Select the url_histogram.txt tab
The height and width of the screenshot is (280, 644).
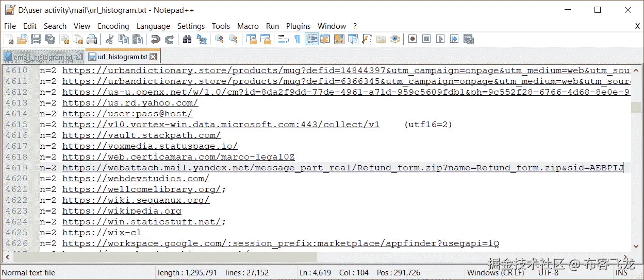pyautogui.click(x=123, y=57)
